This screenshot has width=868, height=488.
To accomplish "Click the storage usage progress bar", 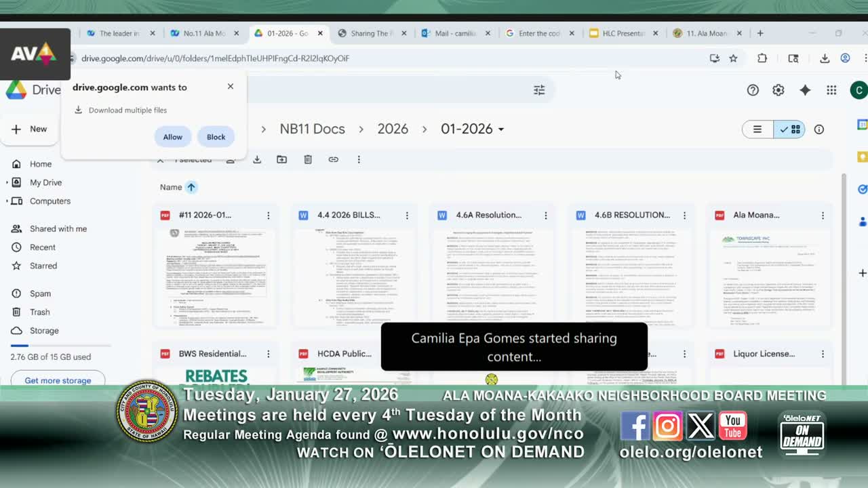I will [x=60, y=346].
